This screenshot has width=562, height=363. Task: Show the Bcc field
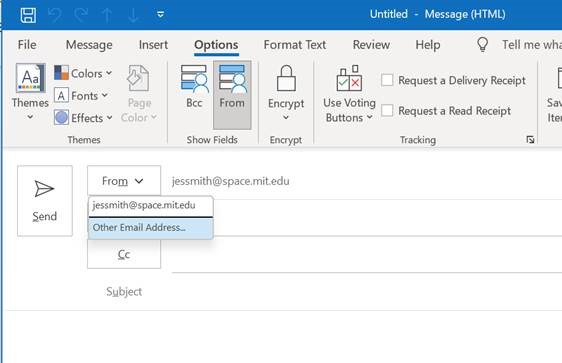(194, 87)
